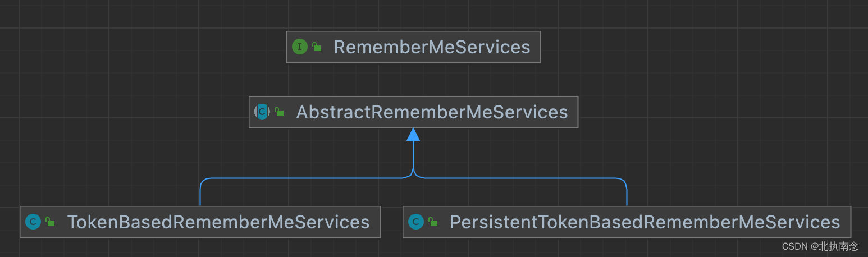Click the class icon on PersistentTokenBasedRememberMeServices
The image size is (868, 257).
click(x=416, y=222)
